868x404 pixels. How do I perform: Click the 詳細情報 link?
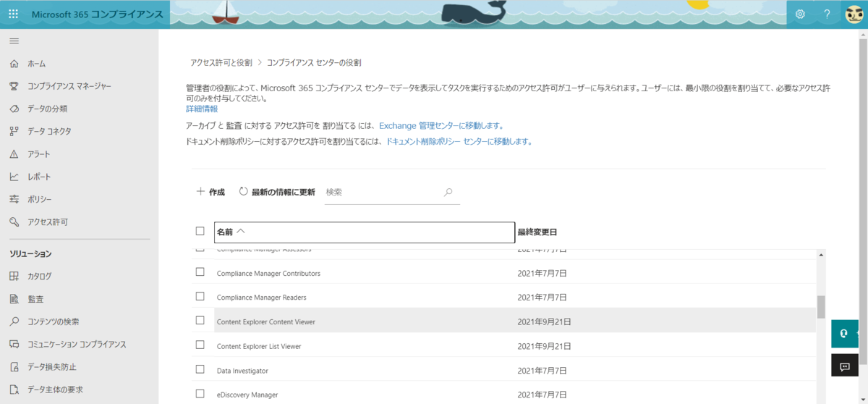pyautogui.click(x=202, y=109)
